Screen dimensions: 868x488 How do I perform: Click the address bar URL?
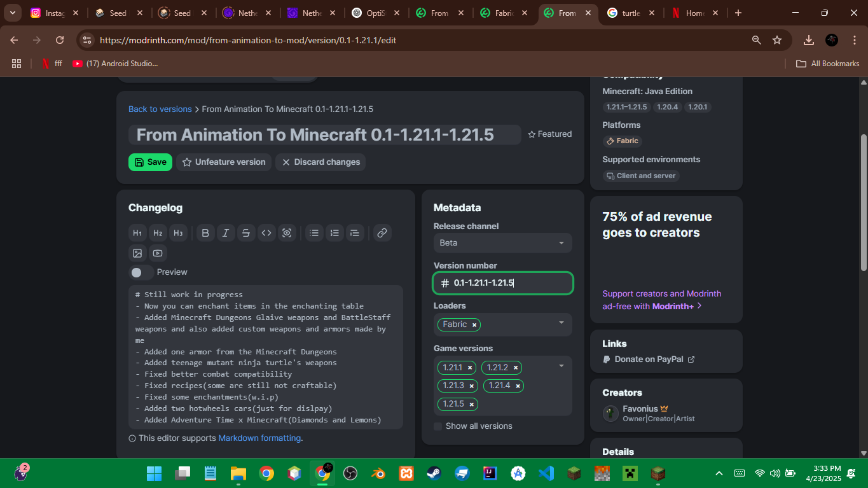[x=248, y=40]
